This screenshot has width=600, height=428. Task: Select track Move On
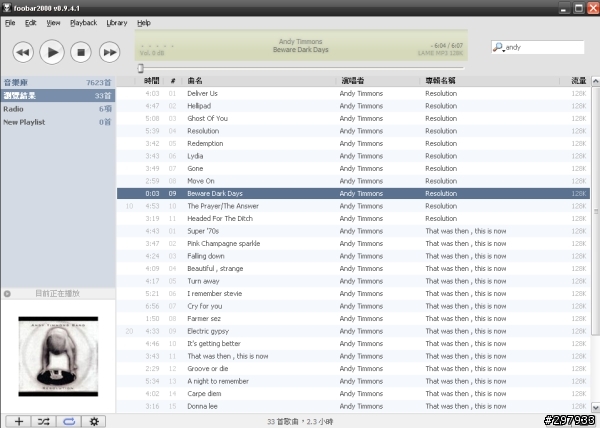click(x=353, y=181)
